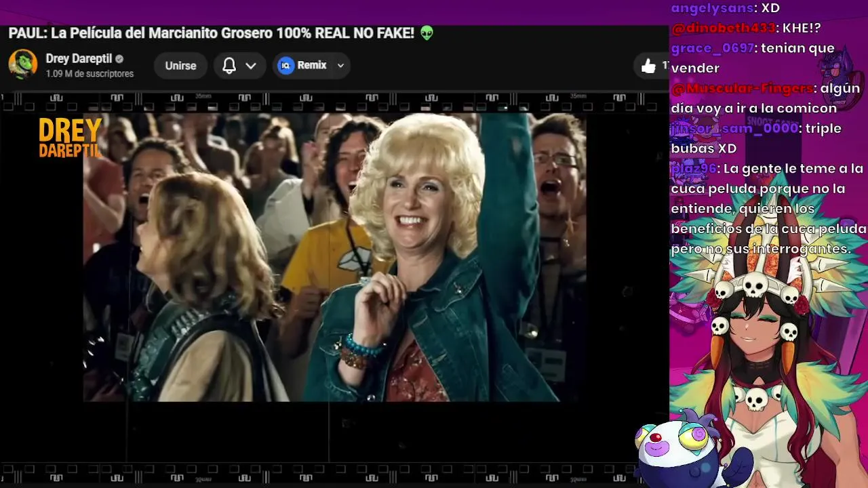
Task: Click the DREY DAREPTIL logo in video
Action: coord(71,138)
